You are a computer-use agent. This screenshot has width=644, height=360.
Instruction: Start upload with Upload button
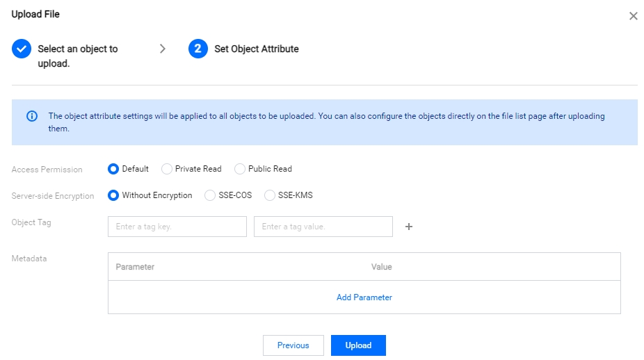[358, 345]
